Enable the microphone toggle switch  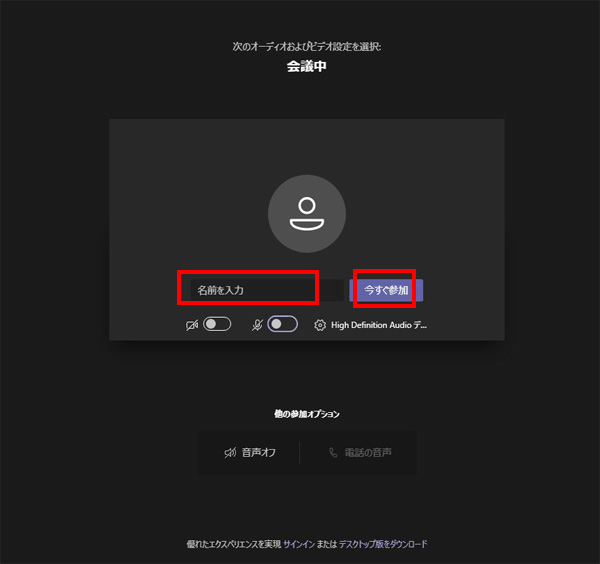coord(282,325)
